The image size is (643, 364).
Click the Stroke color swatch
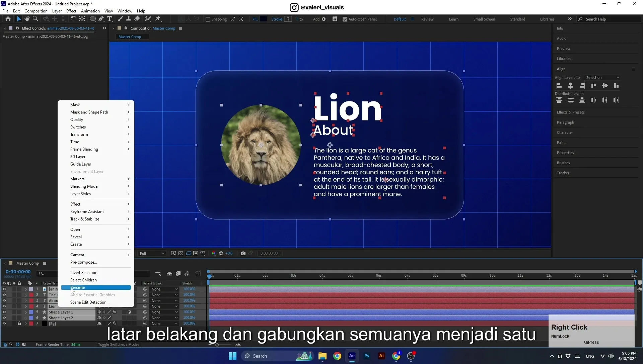tap(288, 19)
